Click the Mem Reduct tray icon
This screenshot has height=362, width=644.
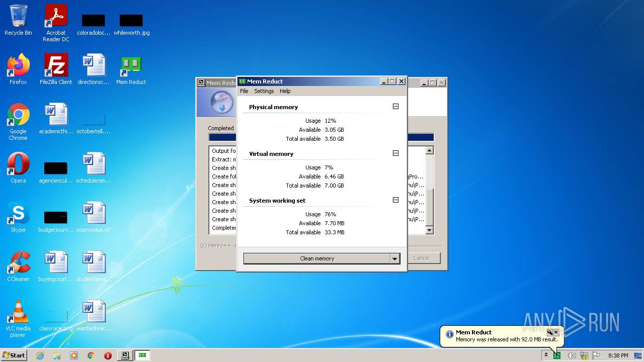[557, 355]
